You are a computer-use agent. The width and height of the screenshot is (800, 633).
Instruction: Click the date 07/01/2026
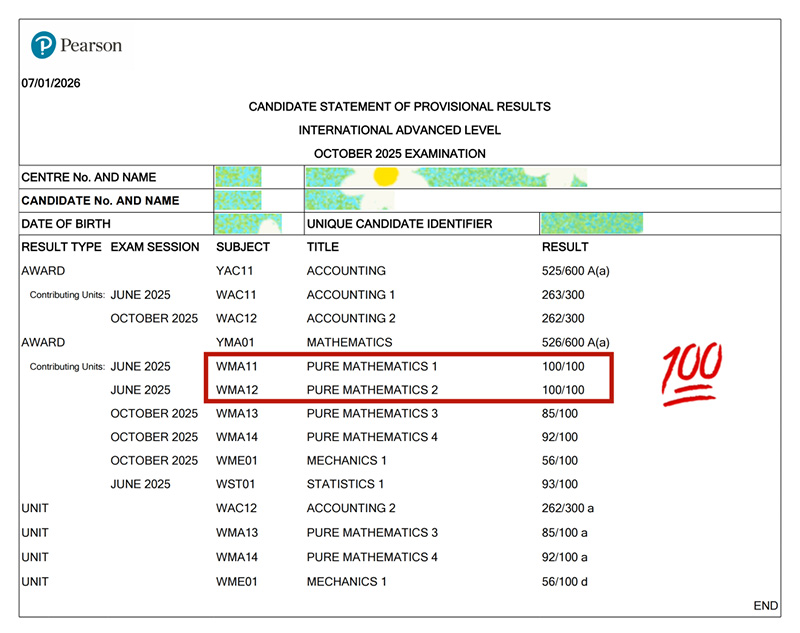(x=51, y=83)
